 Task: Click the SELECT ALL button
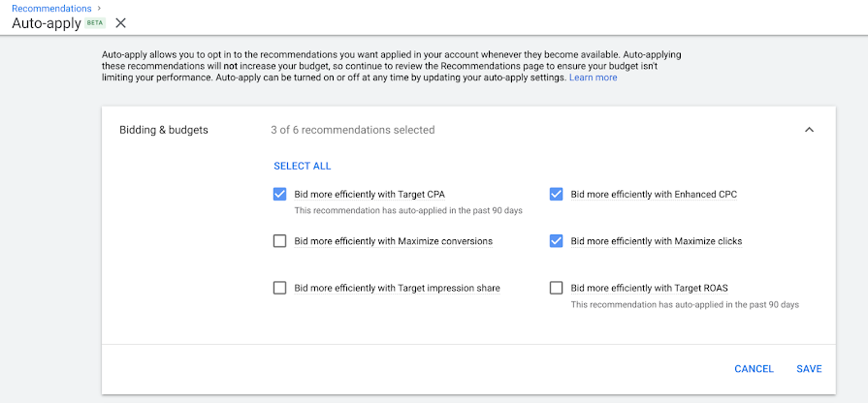pos(303,166)
